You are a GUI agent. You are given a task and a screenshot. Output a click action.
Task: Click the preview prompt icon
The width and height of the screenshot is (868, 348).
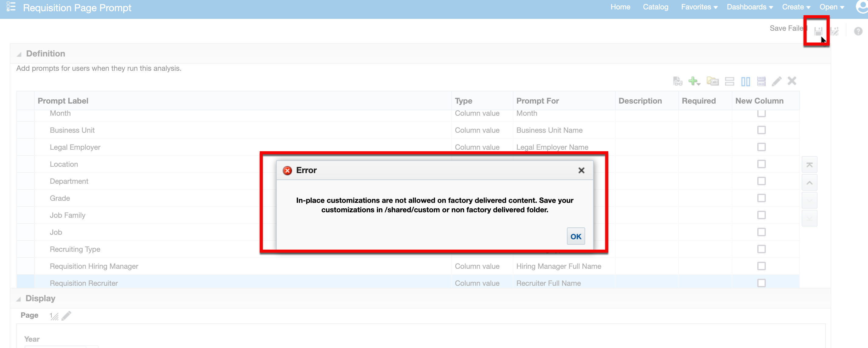click(x=678, y=81)
